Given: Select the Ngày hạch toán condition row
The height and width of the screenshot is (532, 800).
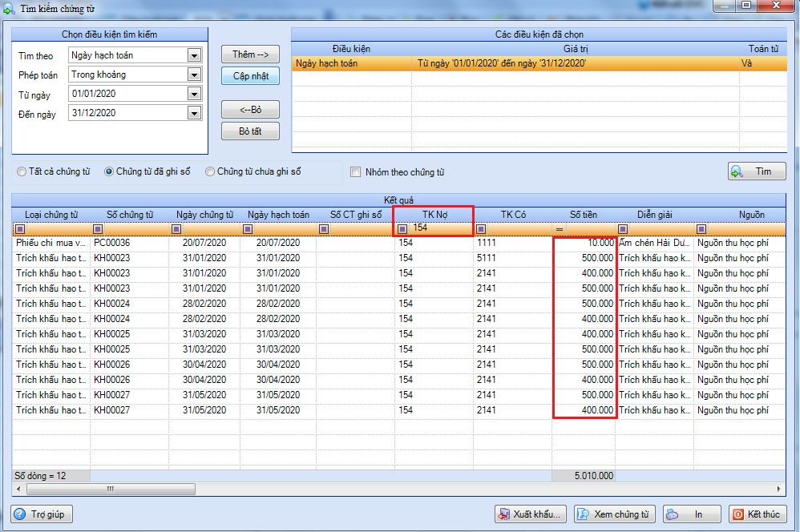Looking at the screenshot, I should 539,63.
